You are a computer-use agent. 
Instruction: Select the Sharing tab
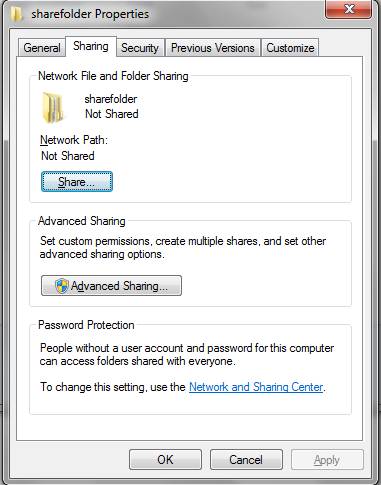pyautogui.click(x=91, y=46)
